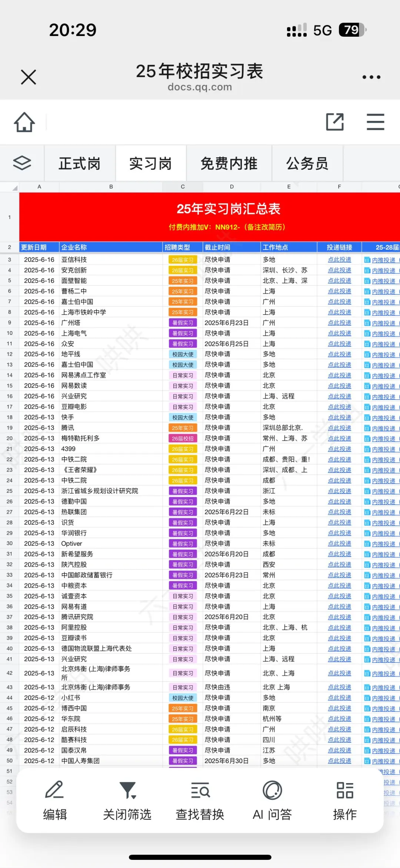Open the three-dot more options menu
The height and width of the screenshot is (868, 400).
coord(371,77)
